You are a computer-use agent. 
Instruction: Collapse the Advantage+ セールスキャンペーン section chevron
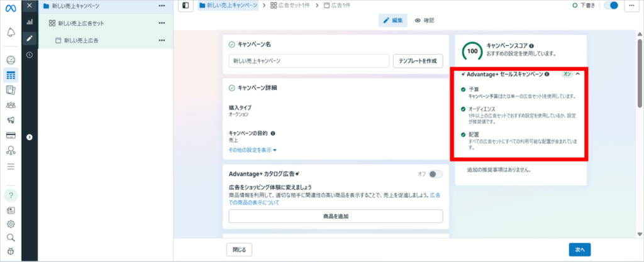pos(577,74)
